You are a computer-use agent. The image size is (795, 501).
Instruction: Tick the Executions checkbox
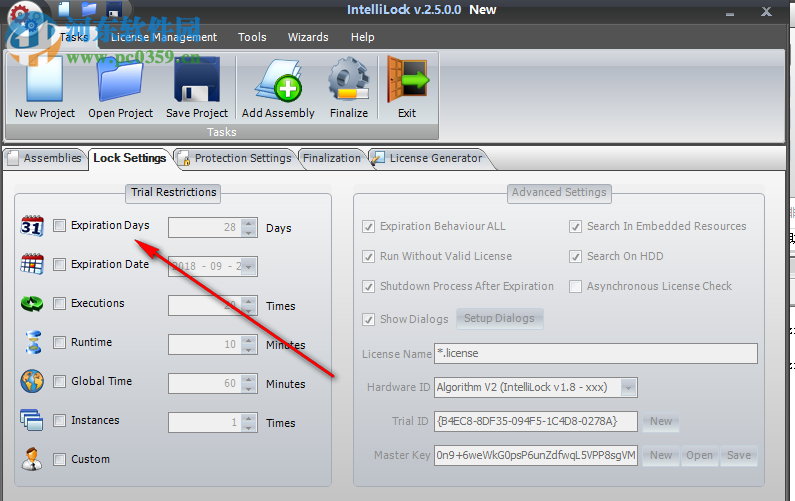[x=59, y=303]
